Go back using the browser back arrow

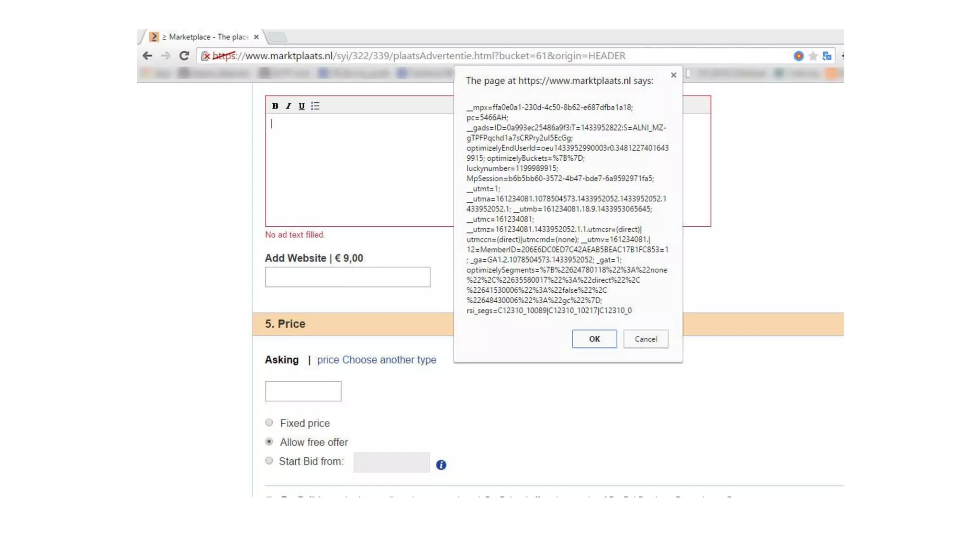(147, 56)
